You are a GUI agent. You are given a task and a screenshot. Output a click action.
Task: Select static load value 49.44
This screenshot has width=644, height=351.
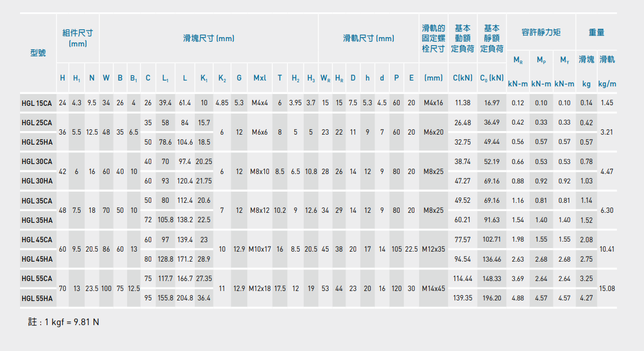point(492,142)
